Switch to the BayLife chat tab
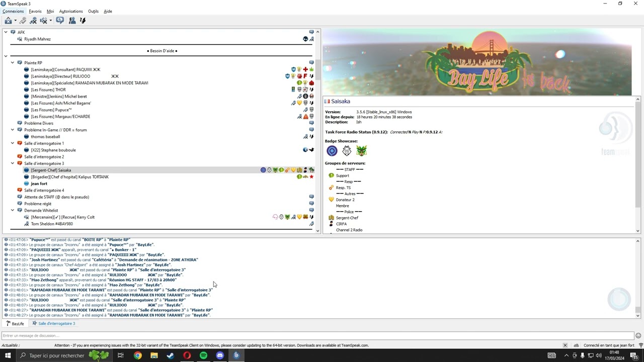This screenshot has width=644, height=362. click(x=15, y=324)
